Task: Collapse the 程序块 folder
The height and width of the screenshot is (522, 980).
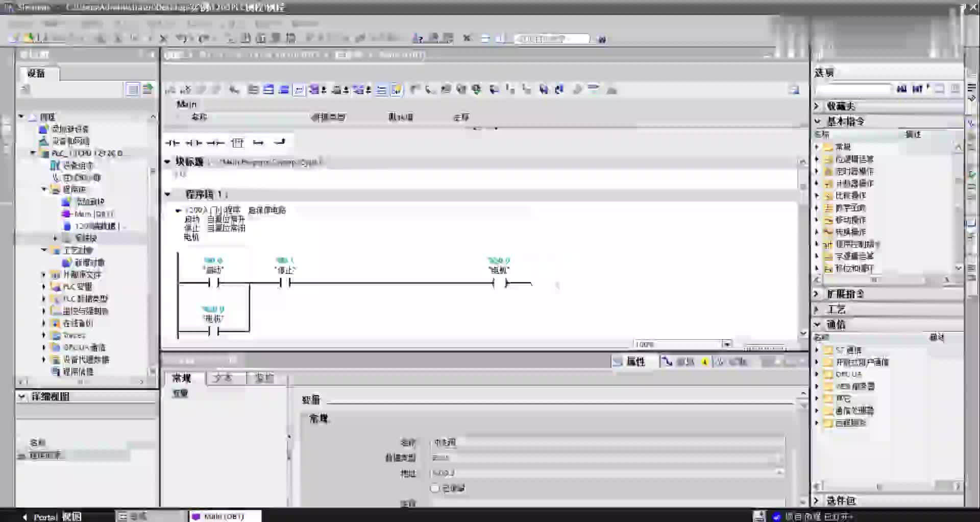Action: 44,189
